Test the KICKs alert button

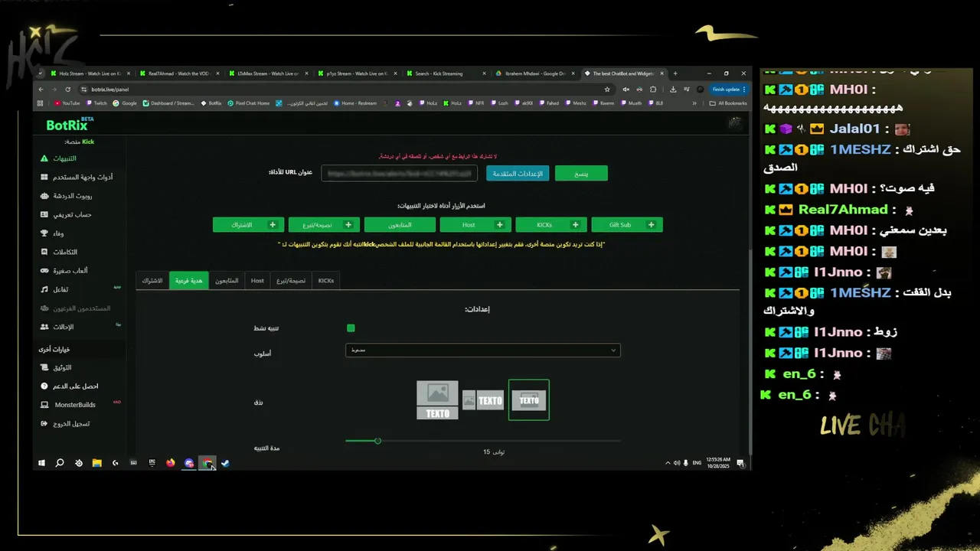[x=551, y=225]
